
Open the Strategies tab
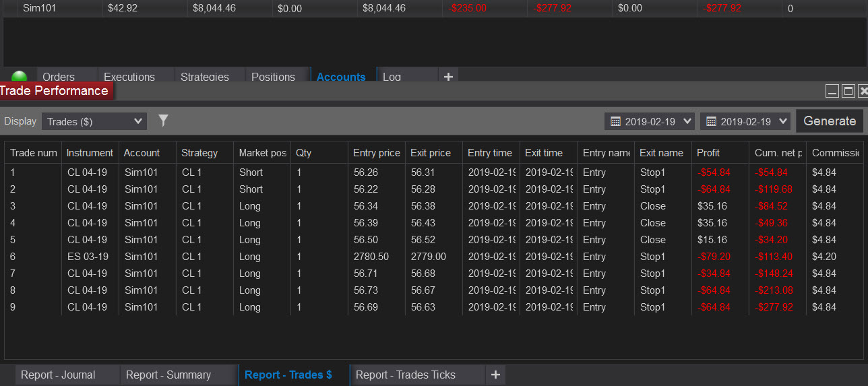[x=205, y=77]
